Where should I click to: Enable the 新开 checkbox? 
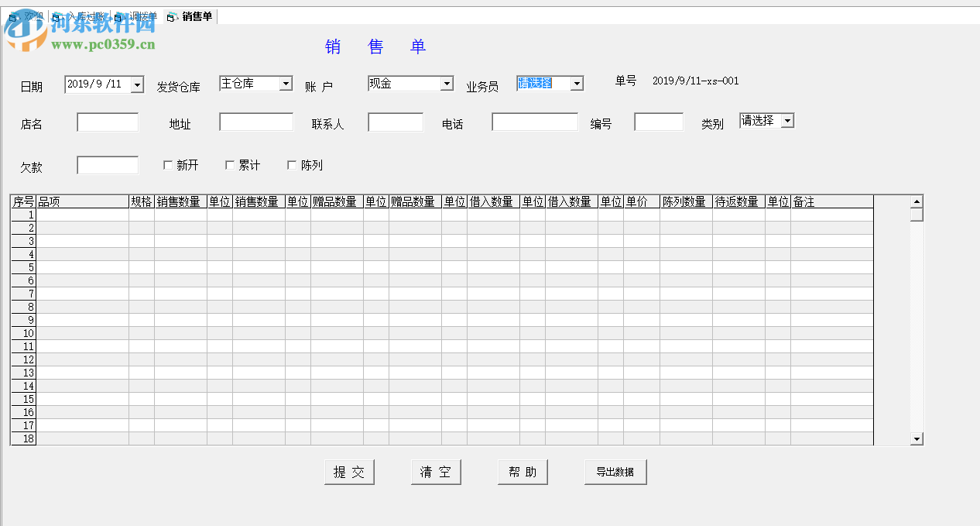pos(167,164)
